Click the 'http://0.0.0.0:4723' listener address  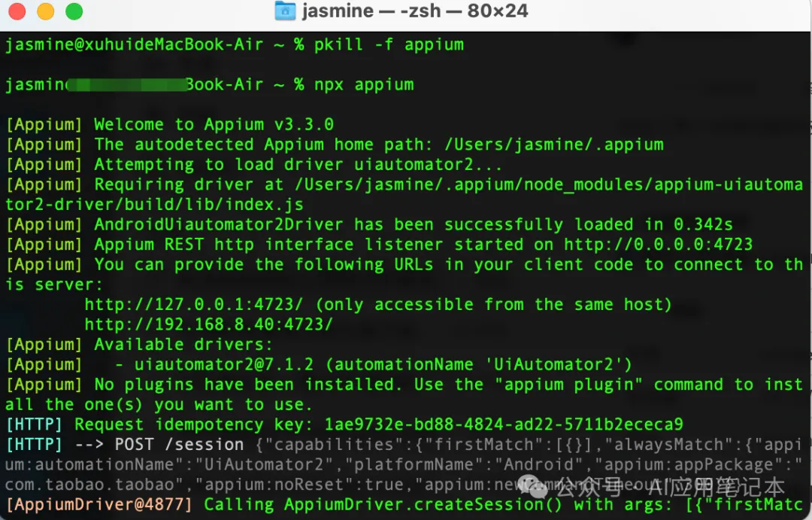pyautogui.click(x=658, y=244)
